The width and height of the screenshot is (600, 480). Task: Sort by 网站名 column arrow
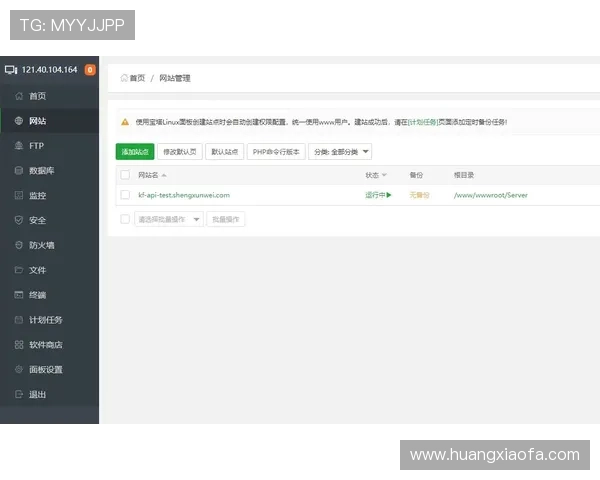[164, 175]
